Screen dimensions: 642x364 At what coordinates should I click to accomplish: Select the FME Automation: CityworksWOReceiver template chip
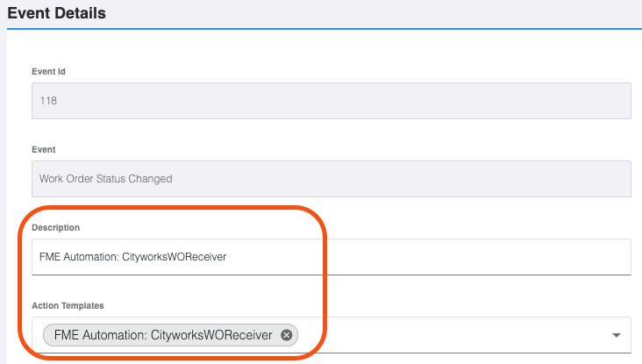170,335
